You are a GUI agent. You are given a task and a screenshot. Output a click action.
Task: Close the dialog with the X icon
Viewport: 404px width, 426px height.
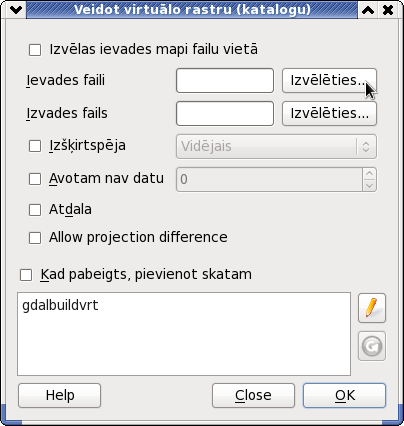click(388, 10)
